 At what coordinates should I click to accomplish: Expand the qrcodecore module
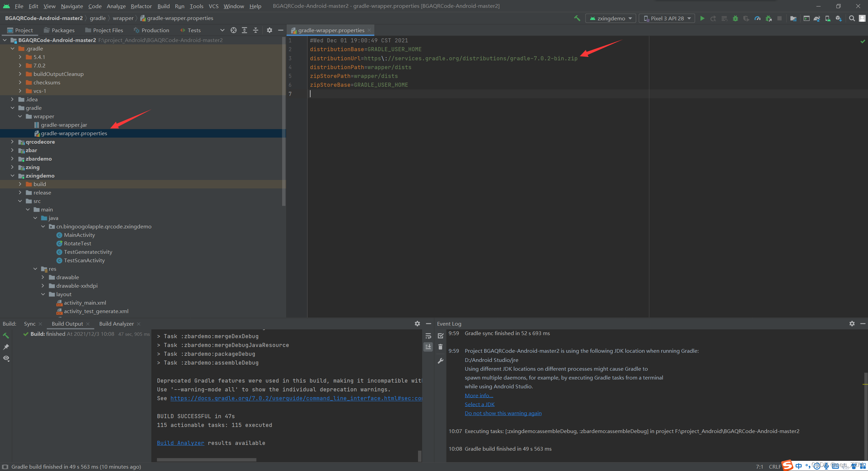[13, 142]
